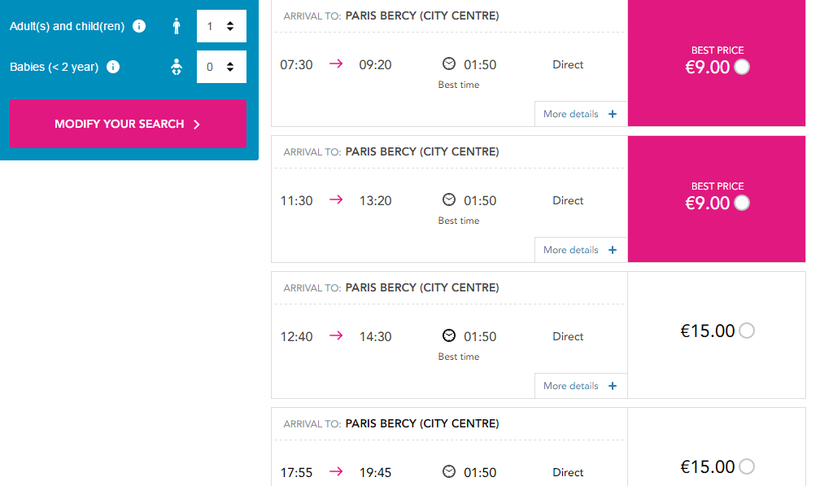Expand More details for the 12:40 trip
The width and height of the screenshot is (820, 486).
580,386
